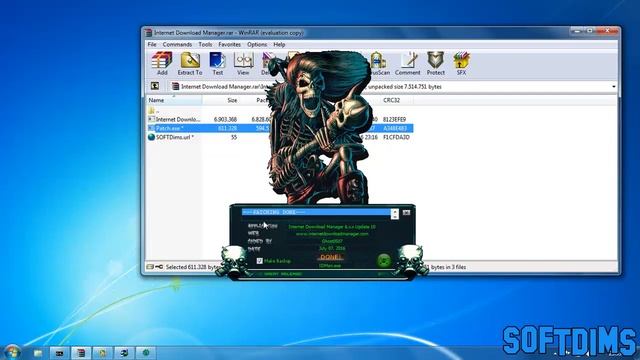Click CRC32 value 8123EFE9

pyautogui.click(x=394, y=119)
